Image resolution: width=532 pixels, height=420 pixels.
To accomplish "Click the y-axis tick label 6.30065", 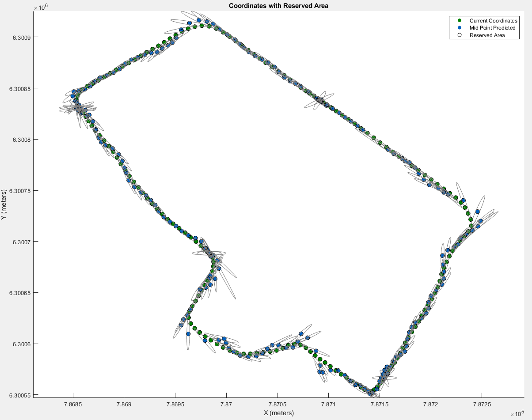I will coord(19,293).
